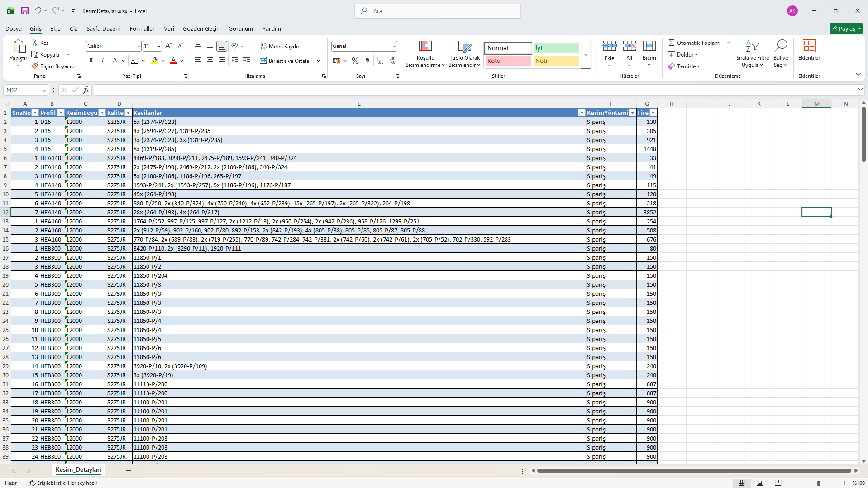Click the Cut (Kes) scissors icon

pos(35,43)
